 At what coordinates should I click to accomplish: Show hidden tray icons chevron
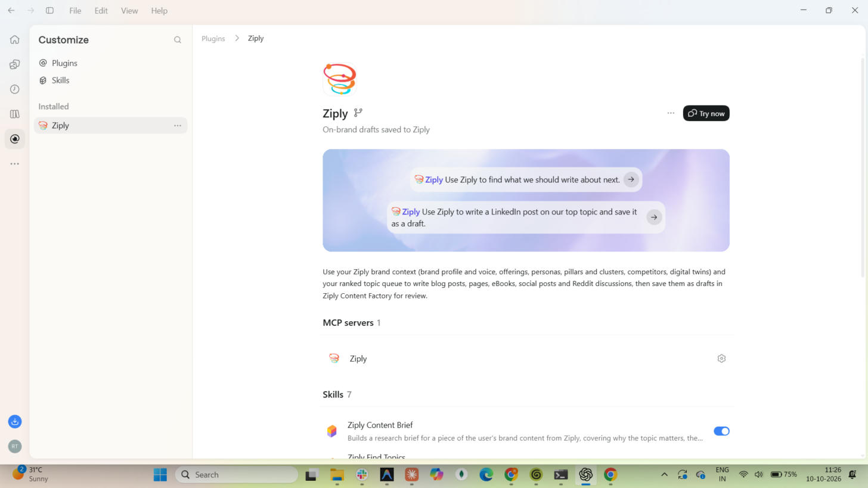point(664,475)
